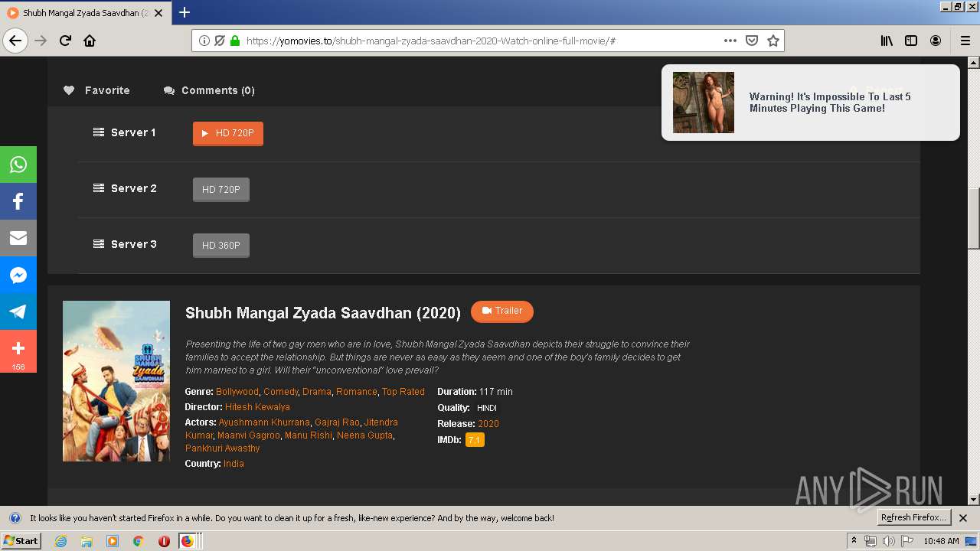Image resolution: width=980 pixels, height=551 pixels.
Task: Click the game ad thumbnail image
Action: [x=704, y=103]
